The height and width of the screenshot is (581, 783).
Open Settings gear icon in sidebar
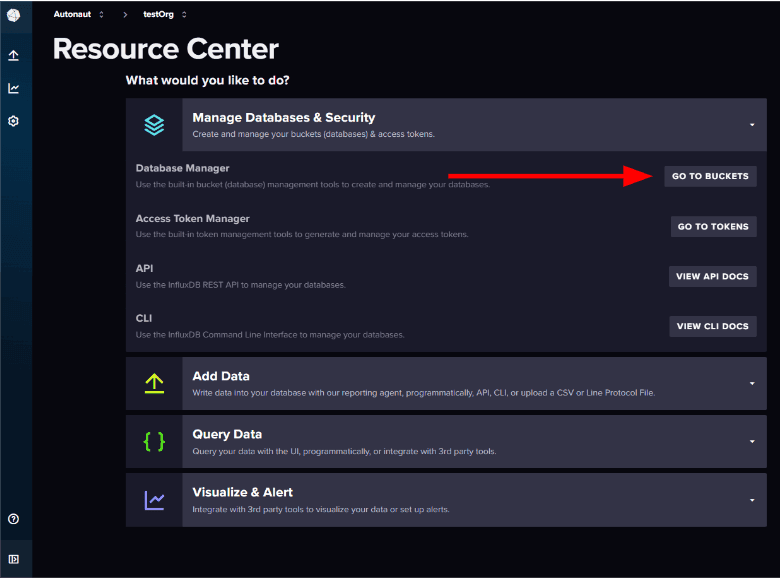pos(14,121)
